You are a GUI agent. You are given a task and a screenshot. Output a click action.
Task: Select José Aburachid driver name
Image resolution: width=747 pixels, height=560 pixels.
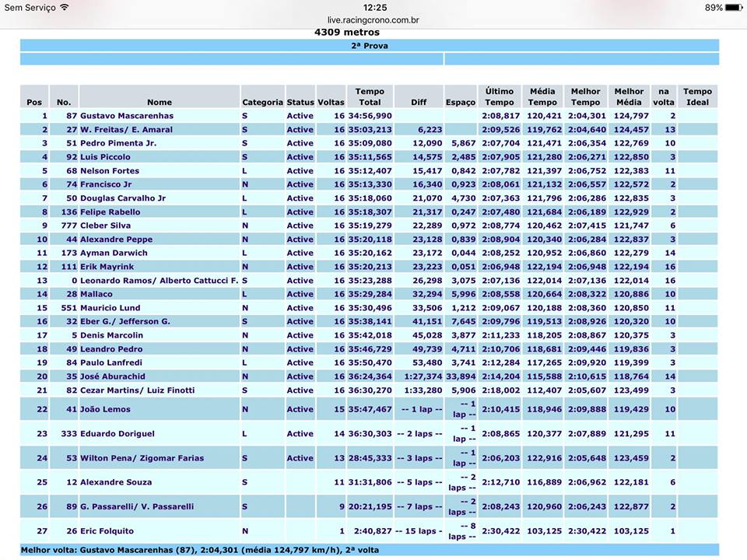point(112,376)
